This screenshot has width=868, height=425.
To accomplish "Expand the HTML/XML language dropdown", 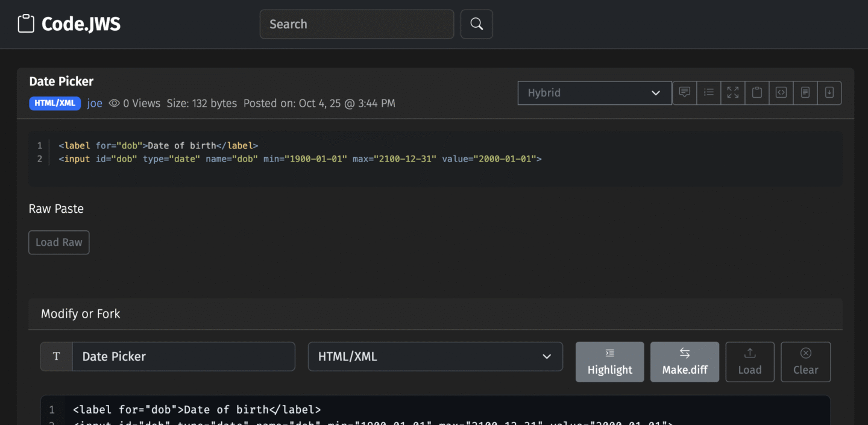I will (x=435, y=356).
